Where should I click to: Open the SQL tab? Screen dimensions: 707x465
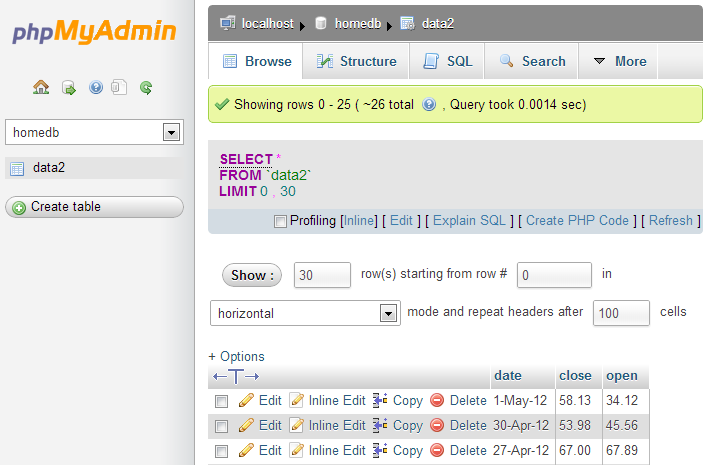[448, 61]
